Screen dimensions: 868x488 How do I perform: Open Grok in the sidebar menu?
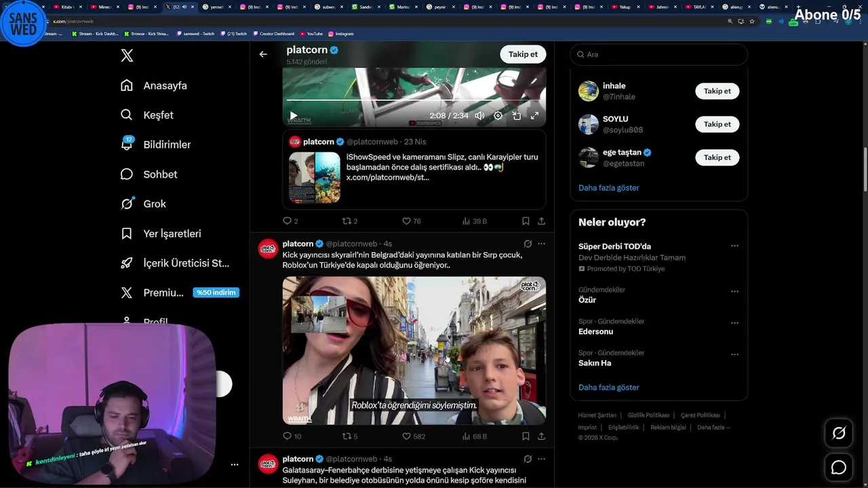pyautogui.click(x=143, y=204)
